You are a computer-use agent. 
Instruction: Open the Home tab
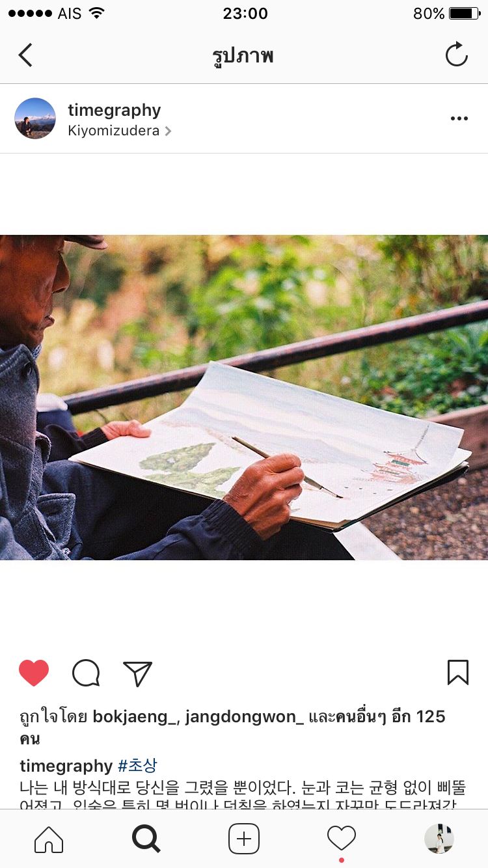point(49,839)
